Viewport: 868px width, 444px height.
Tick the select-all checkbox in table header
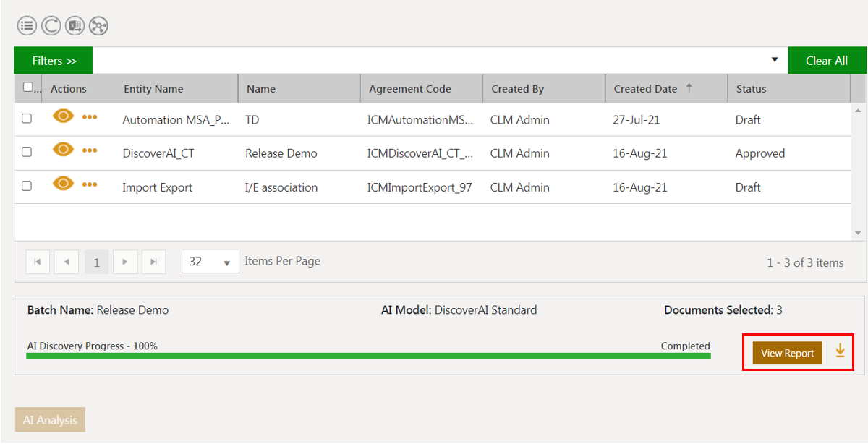click(28, 87)
